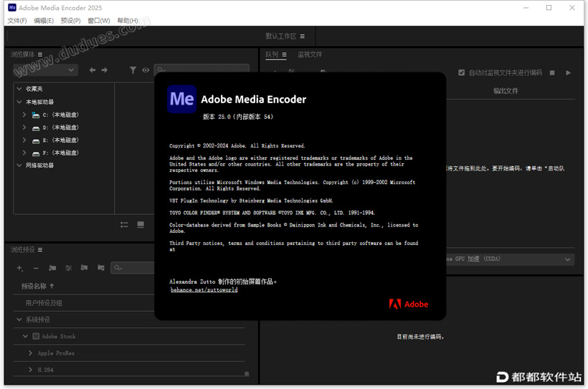Click the F: local disk drive icon
The width and height of the screenshot is (588, 389).
tap(36, 153)
